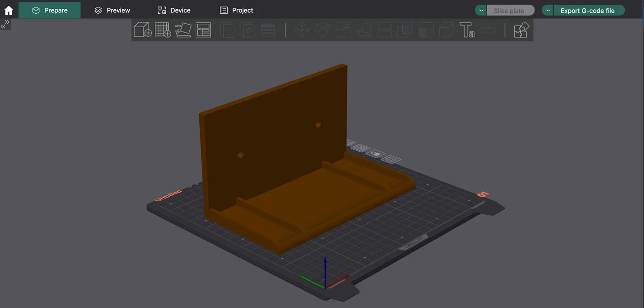This screenshot has height=308, width=644.
Task: Open Variable layer height tool
Action: 268,30
